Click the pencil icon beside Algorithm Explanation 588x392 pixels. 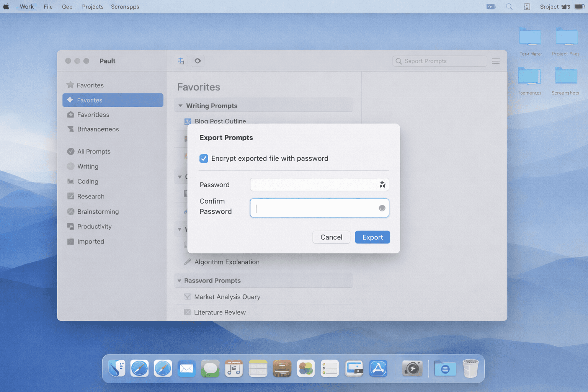click(187, 262)
